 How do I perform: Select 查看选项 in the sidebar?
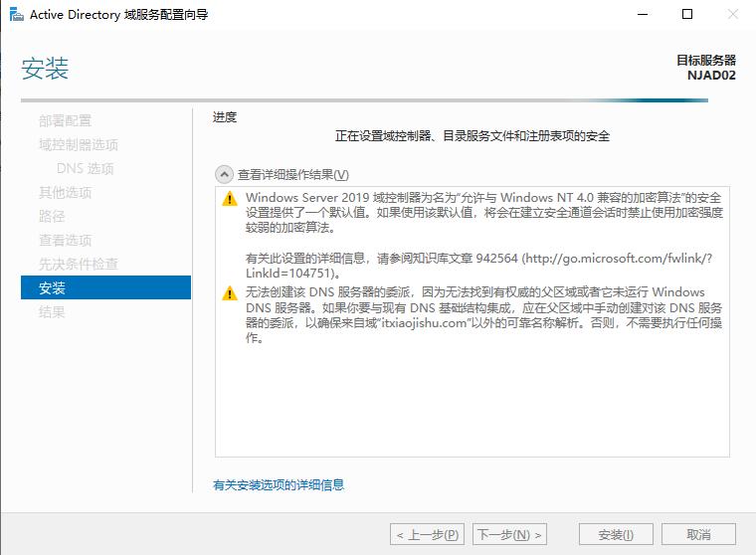coord(65,240)
